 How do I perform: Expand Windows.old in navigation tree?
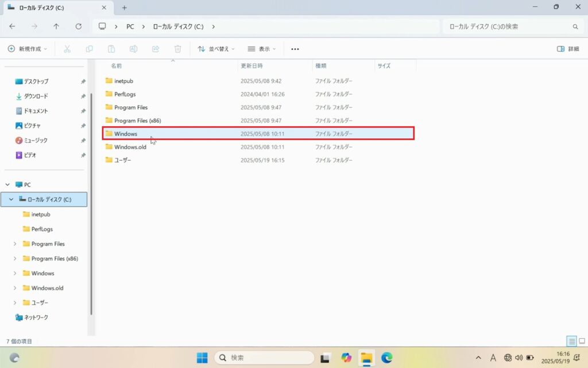click(x=15, y=288)
